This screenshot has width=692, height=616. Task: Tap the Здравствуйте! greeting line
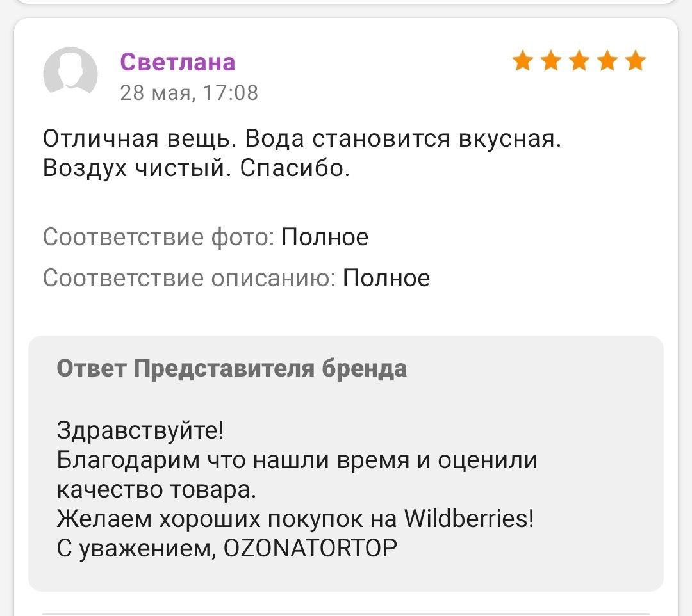click(x=140, y=430)
